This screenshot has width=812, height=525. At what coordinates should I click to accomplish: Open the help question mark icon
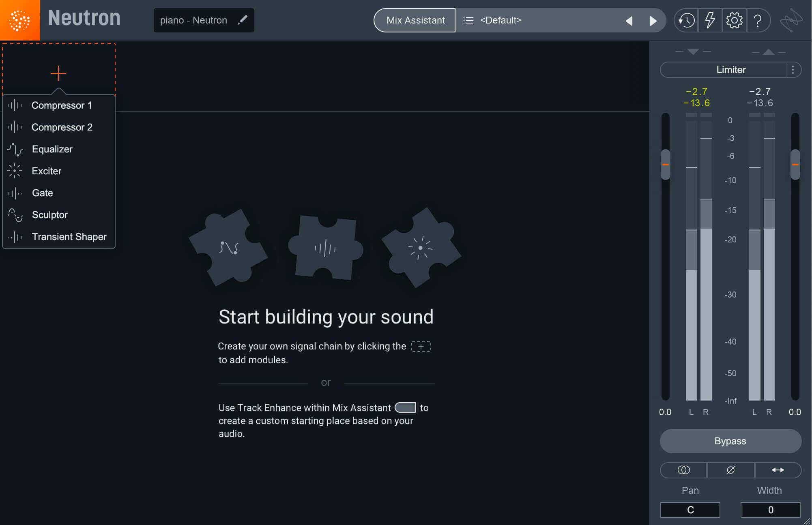pyautogui.click(x=758, y=20)
